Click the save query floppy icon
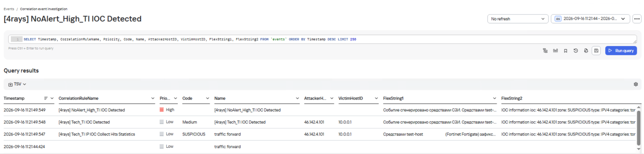The image size is (644, 154). (596, 51)
